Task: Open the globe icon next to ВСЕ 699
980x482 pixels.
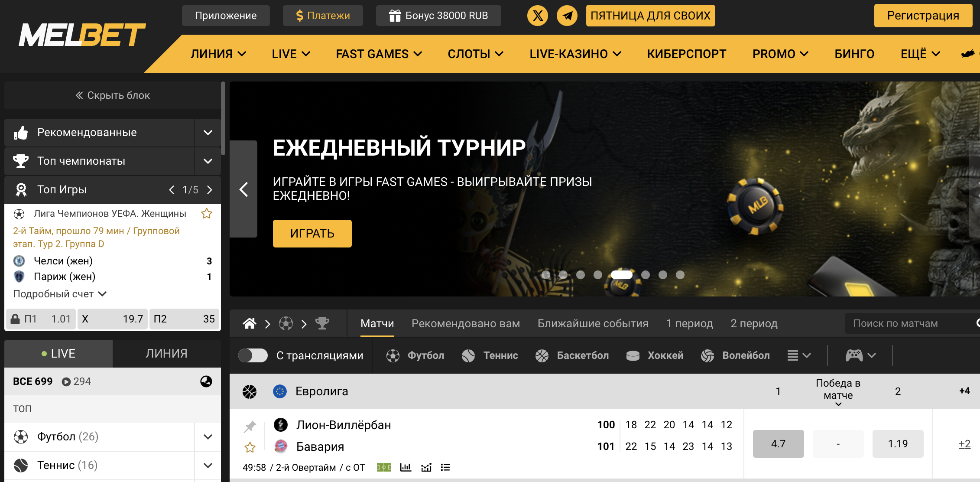Action: click(206, 381)
